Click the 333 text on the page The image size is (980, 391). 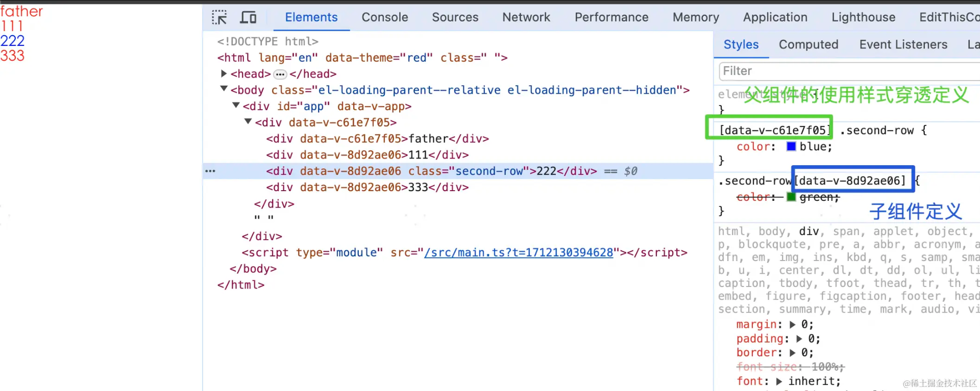(x=12, y=56)
